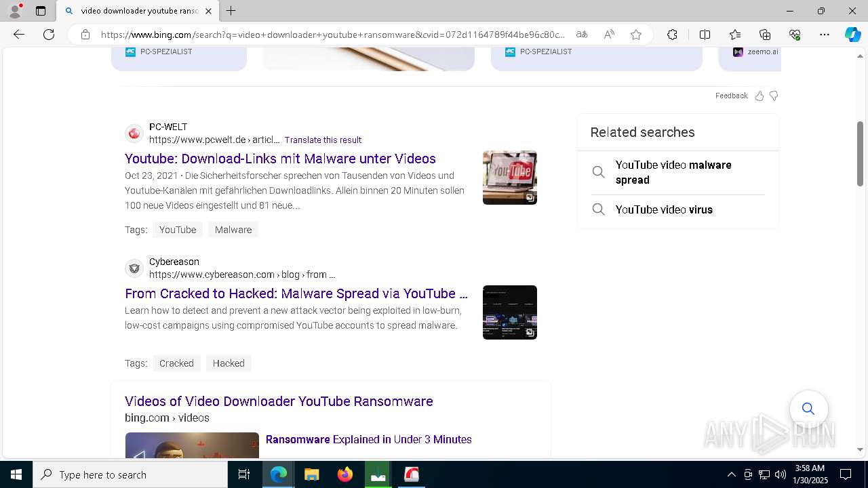The height and width of the screenshot is (488, 868).
Task: Open Videos of Video Downloader YouTube Ransomware
Action: click(279, 401)
